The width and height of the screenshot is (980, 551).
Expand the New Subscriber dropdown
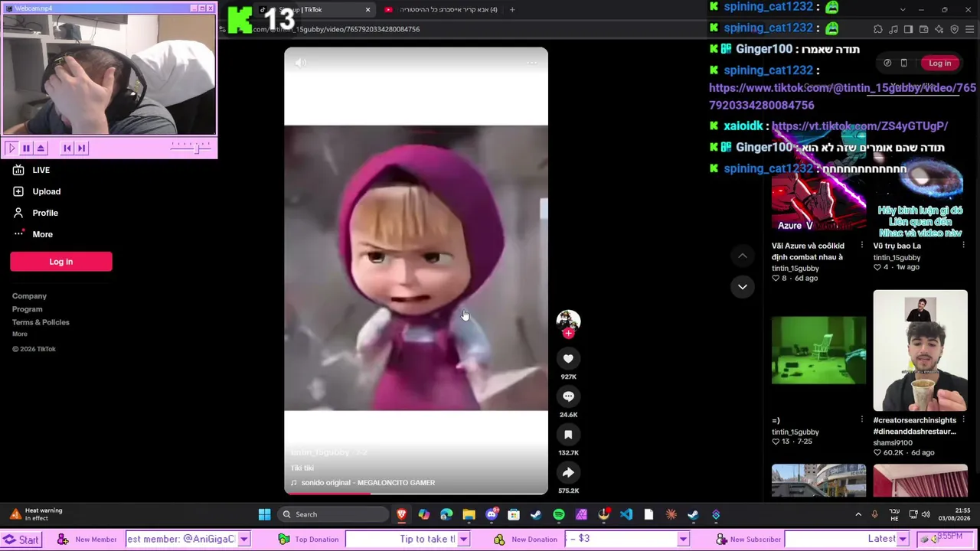tap(903, 540)
